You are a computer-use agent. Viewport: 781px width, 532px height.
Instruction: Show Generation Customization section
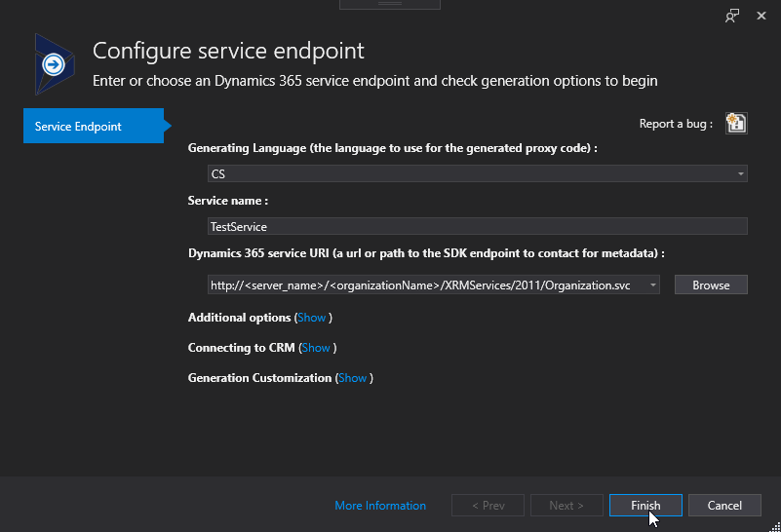pos(352,378)
